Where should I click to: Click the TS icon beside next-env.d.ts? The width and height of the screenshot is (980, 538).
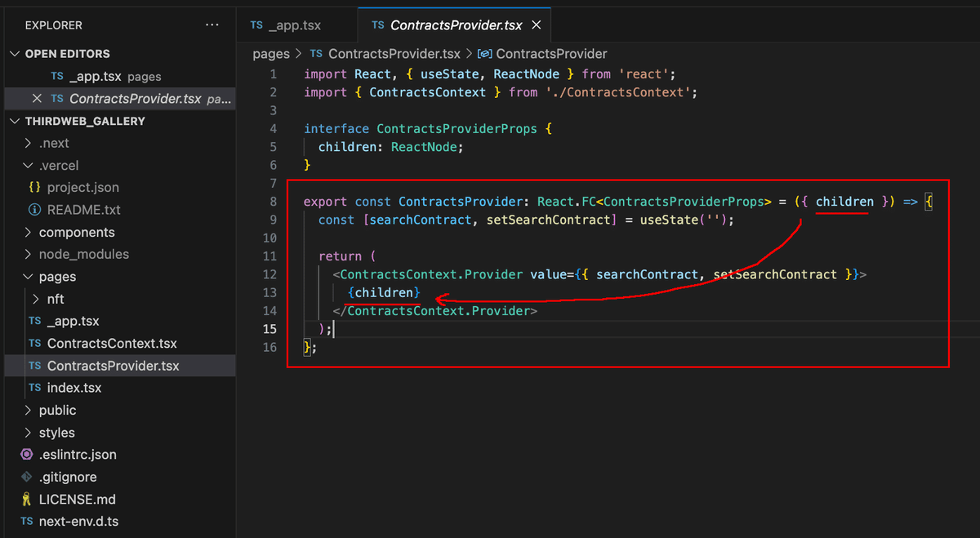[x=27, y=522]
